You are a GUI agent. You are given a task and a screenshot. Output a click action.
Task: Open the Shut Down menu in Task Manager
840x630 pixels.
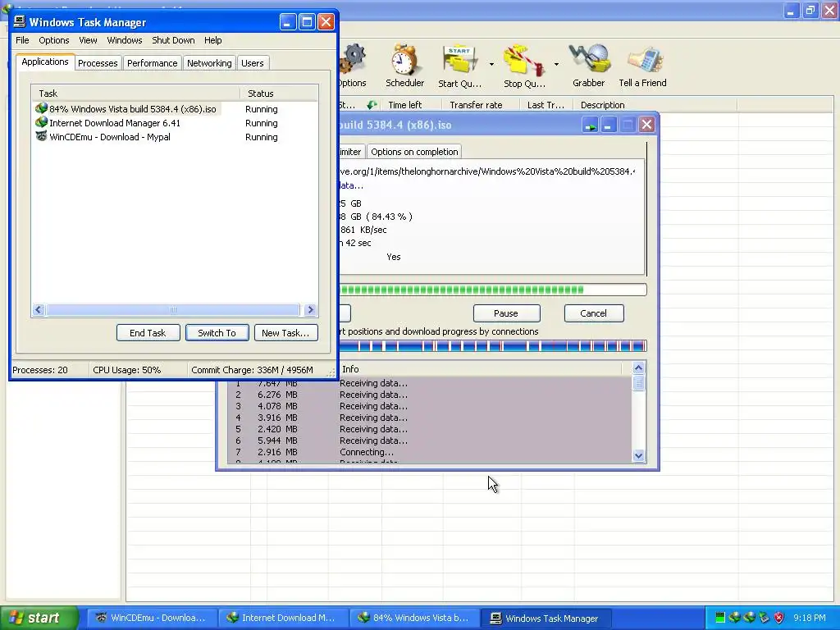[x=173, y=40]
